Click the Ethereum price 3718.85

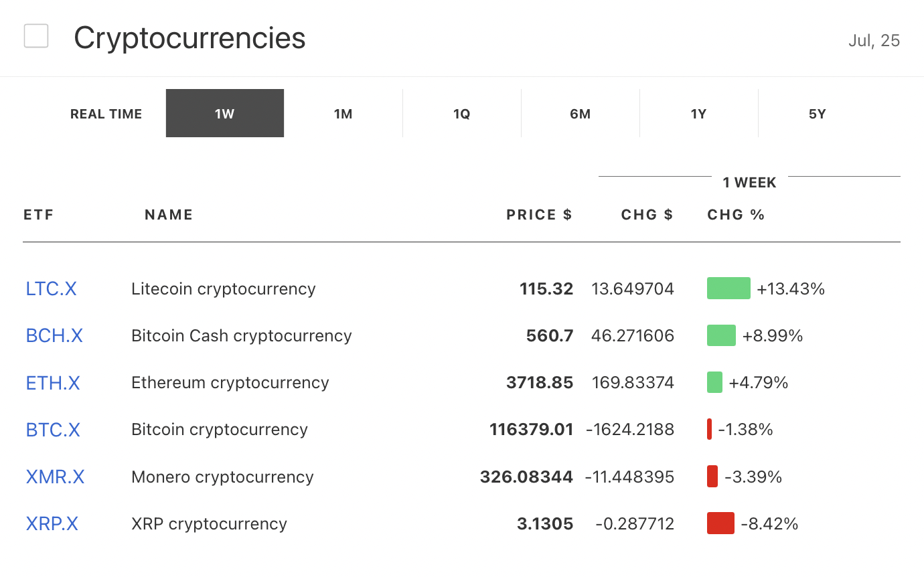(540, 383)
